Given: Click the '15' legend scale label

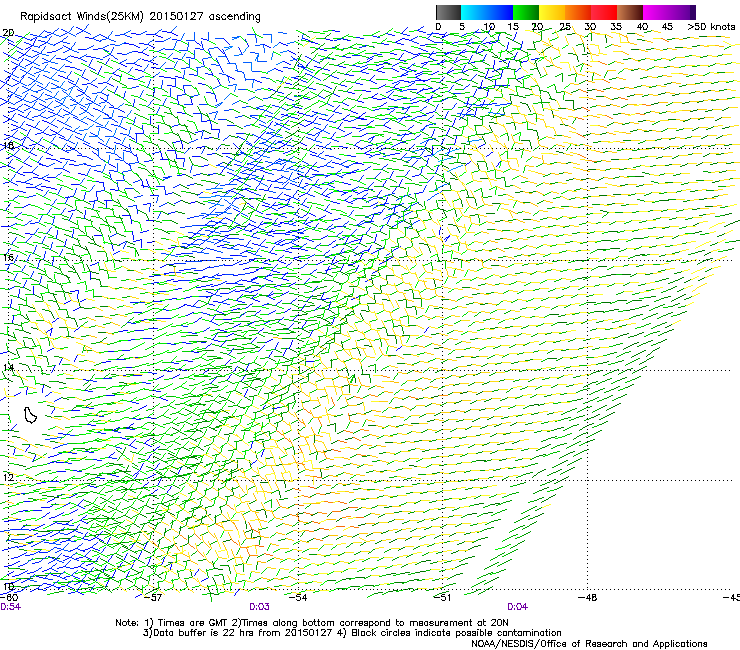Looking at the screenshot, I should coord(513,27).
